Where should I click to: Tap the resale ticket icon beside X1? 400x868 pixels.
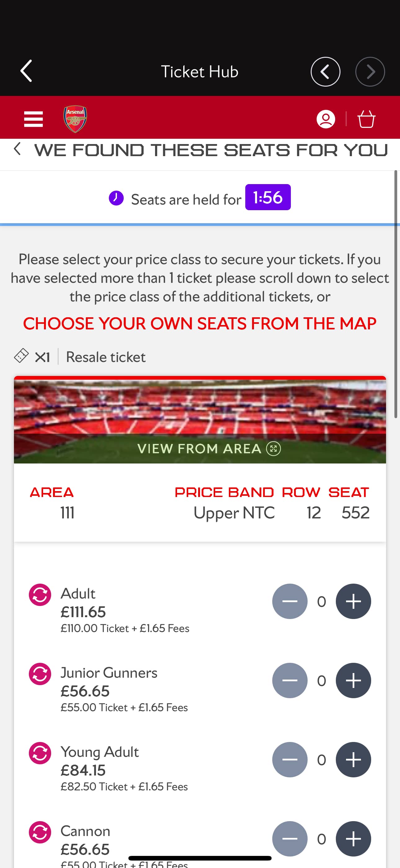[x=21, y=356]
